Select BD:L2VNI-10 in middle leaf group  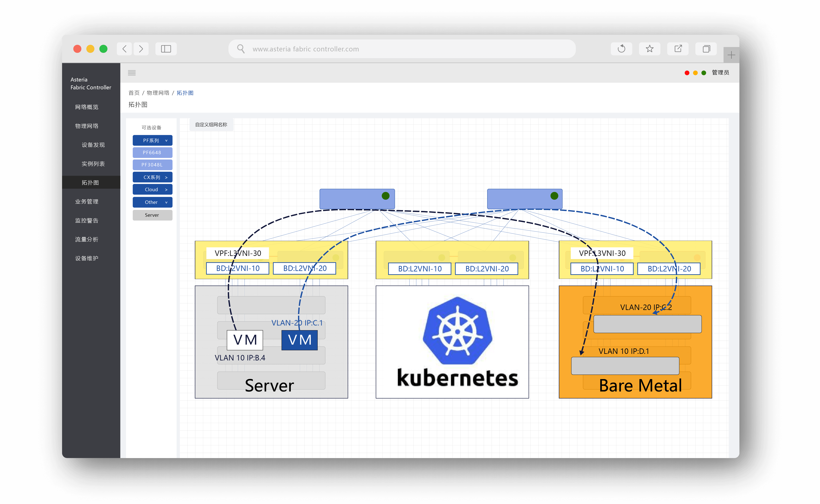tap(420, 269)
